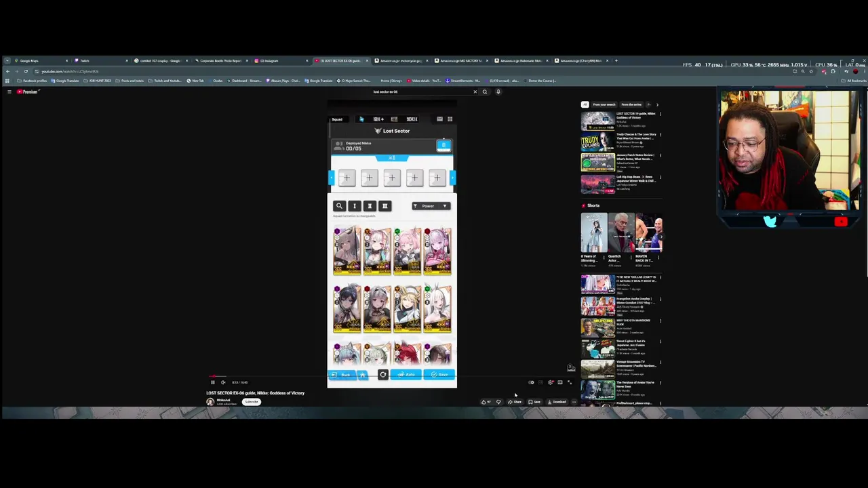Open options for THE NEW COLLAB LEAK video
Image resolution: width=868 pixels, height=488 pixels.
660,278
